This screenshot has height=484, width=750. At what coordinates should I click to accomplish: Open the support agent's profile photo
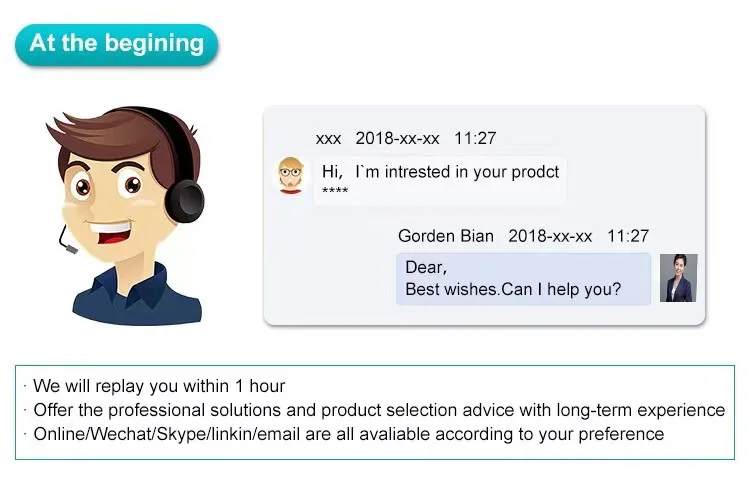(678, 278)
